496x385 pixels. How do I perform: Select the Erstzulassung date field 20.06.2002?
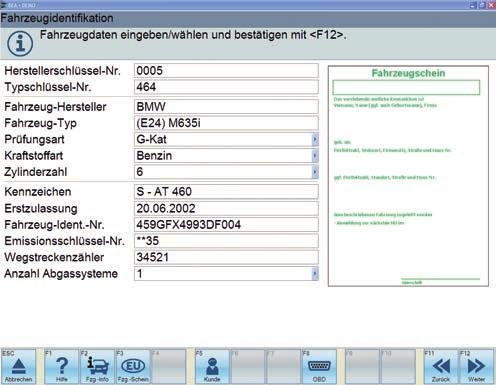(226, 208)
